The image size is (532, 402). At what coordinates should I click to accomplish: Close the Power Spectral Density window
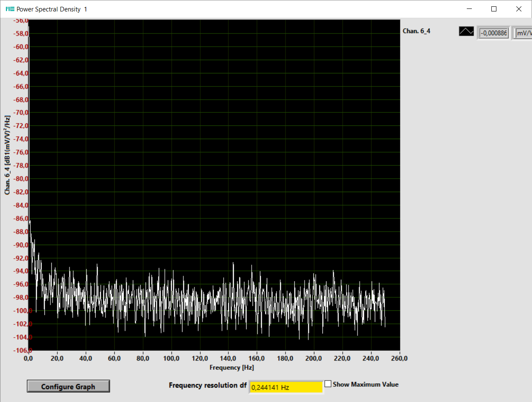click(x=519, y=9)
